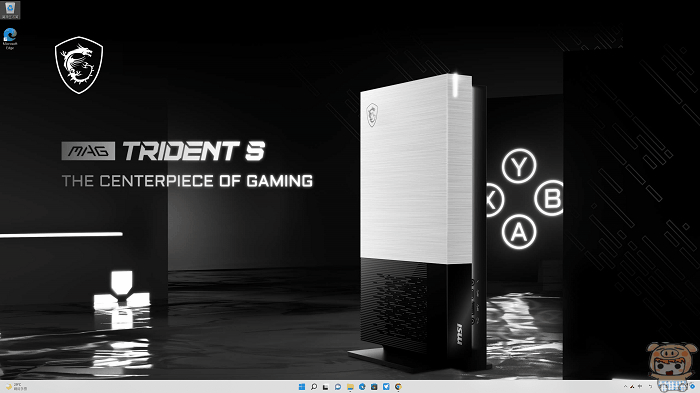Open the volume speaker tray control

(640, 386)
